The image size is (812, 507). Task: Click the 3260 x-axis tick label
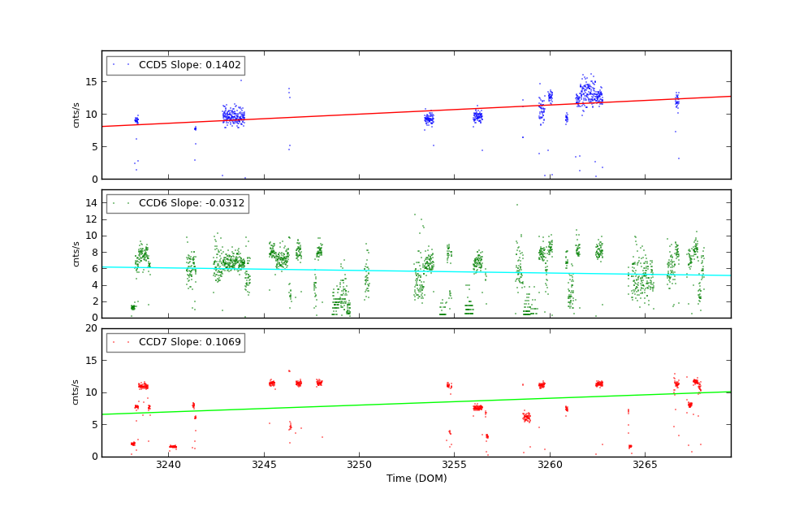click(550, 465)
